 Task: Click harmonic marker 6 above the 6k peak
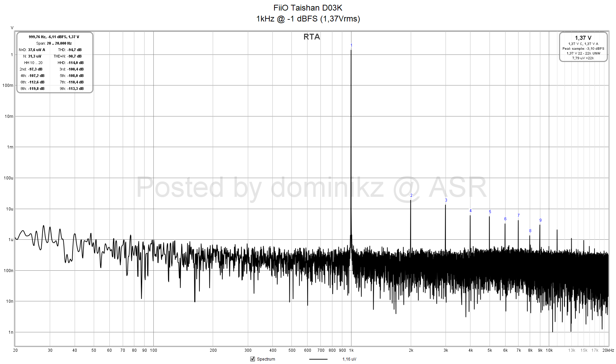point(505,219)
